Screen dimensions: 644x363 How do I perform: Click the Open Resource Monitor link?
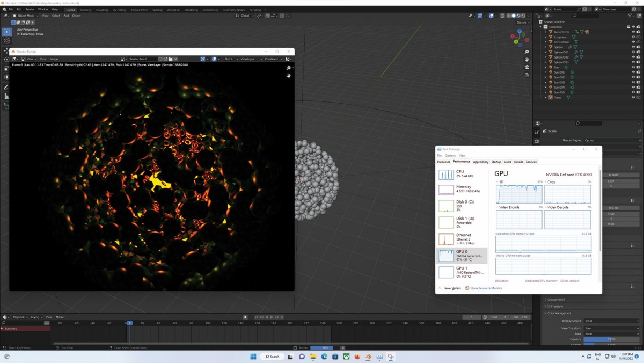coord(486,288)
